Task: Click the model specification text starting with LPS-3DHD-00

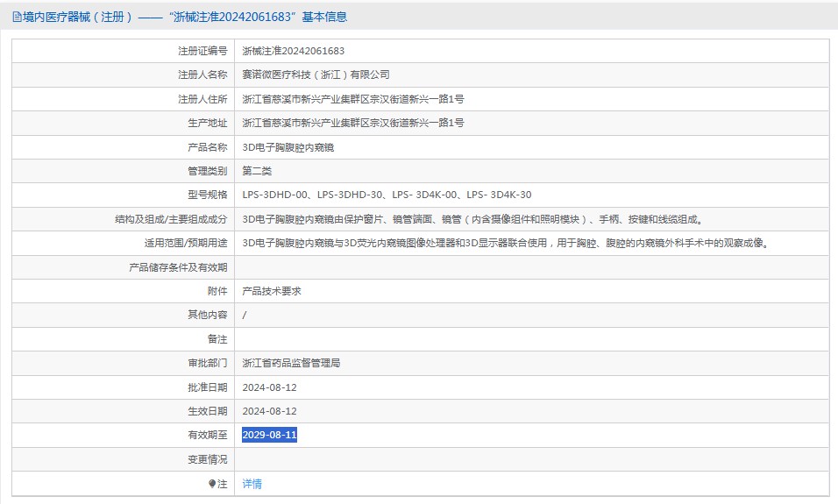Action: (387, 195)
